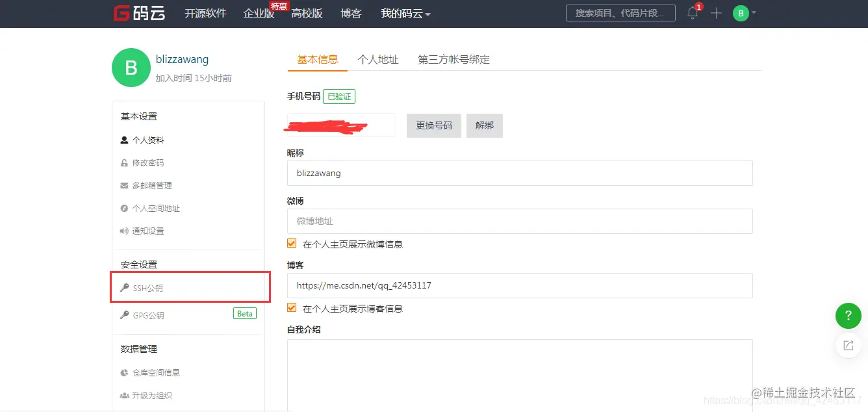Click the 特惠 badge on 企业版
The width and height of the screenshot is (868, 412).
(x=278, y=6)
